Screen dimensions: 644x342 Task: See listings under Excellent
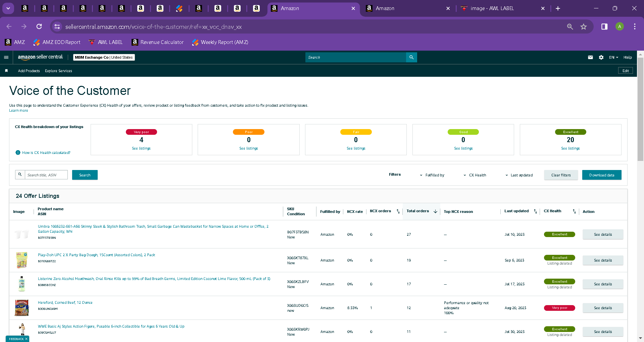pos(571,148)
